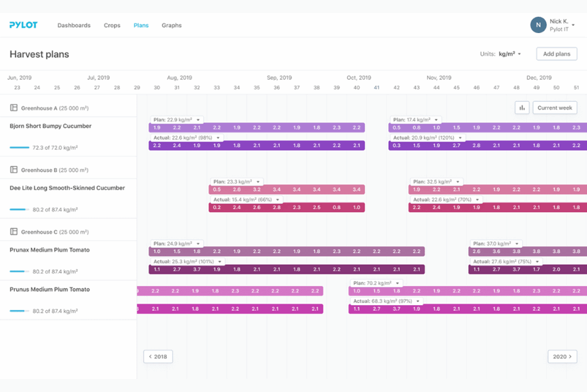This screenshot has height=392, width=587.
Task: Expand the Actual: 15.4 kg/m² (66%) dropdown
Action: (x=278, y=200)
